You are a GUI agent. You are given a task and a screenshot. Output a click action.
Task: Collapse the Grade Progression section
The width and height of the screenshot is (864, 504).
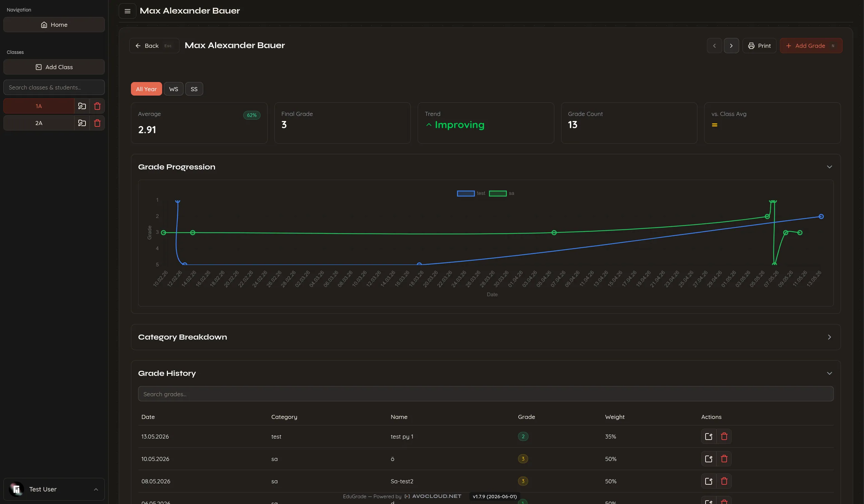[829, 167]
